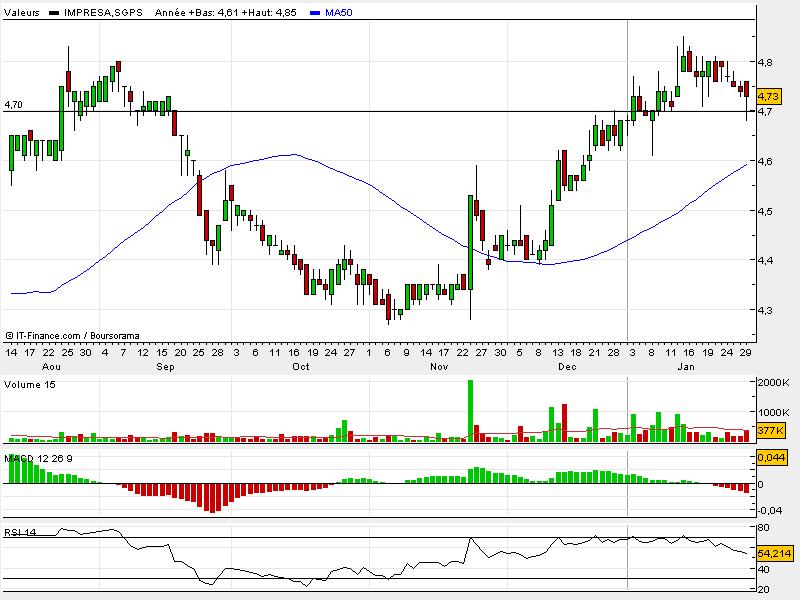Click the 4,6 price axis label
Image resolution: width=800 pixels, height=600 pixels.
765,161
